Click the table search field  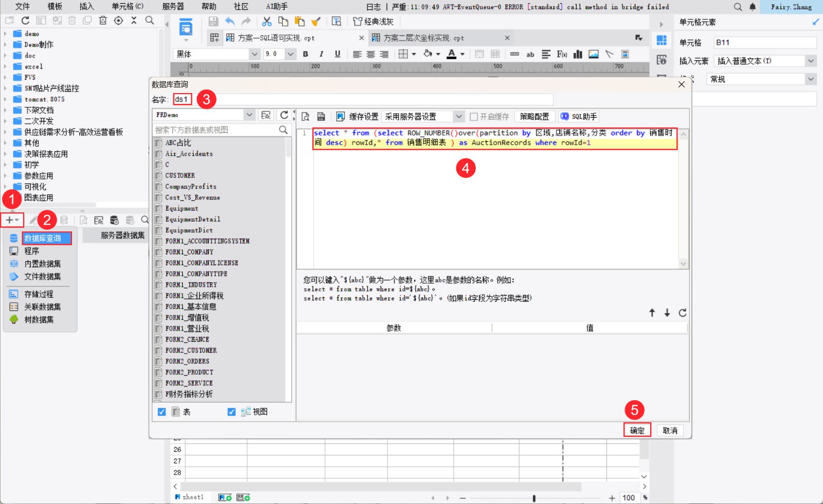tap(216, 130)
